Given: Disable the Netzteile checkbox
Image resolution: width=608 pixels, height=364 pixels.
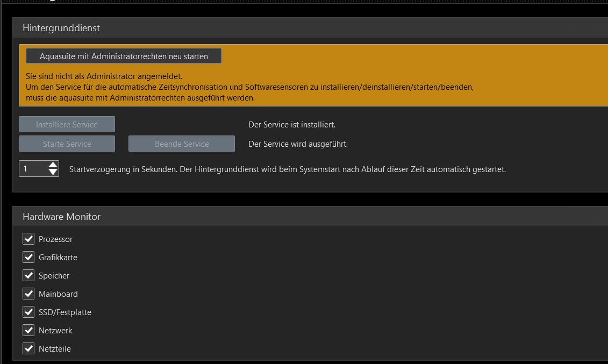Looking at the screenshot, I should pyautogui.click(x=28, y=348).
